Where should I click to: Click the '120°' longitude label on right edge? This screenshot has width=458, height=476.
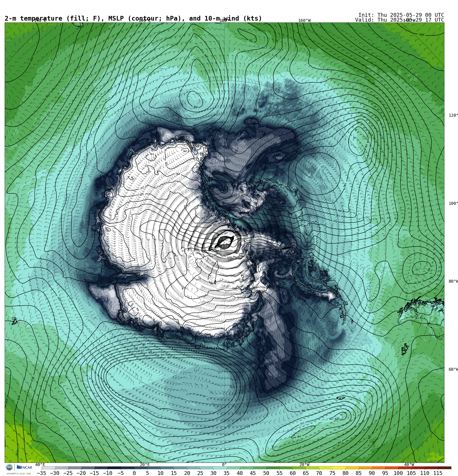(x=453, y=115)
